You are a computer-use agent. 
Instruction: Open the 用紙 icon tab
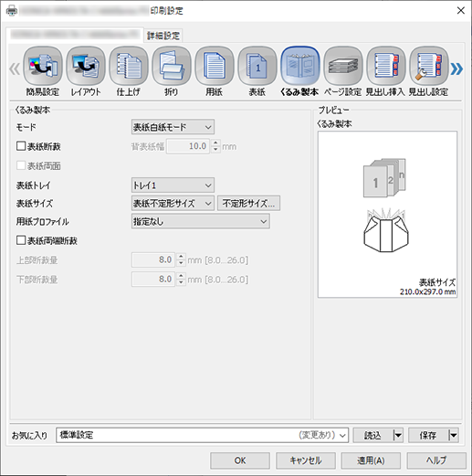tap(215, 71)
